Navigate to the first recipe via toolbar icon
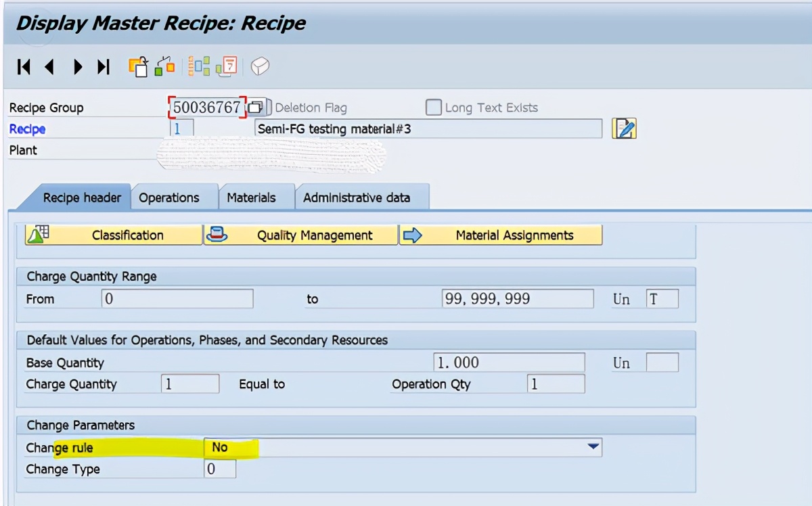Image resolution: width=812 pixels, height=506 pixels. (24, 67)
